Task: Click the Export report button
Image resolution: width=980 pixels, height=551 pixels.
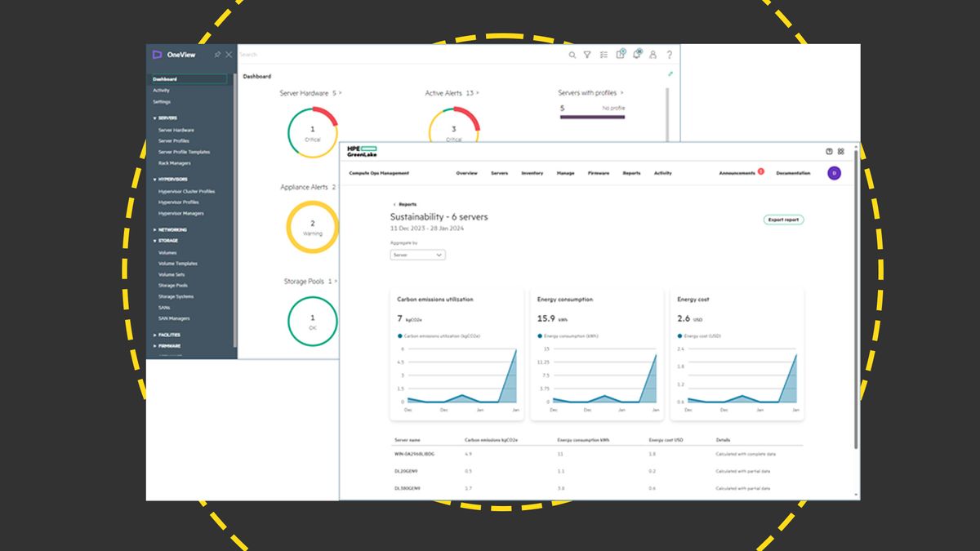Action: 782,219
